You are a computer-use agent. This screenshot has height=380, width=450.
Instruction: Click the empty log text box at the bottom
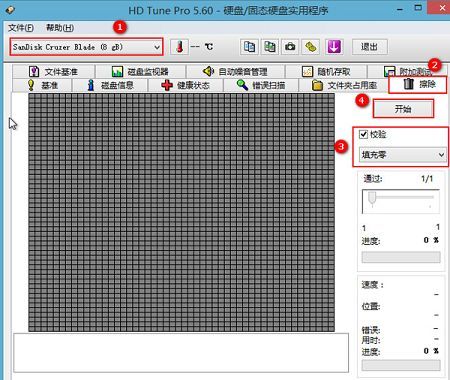(181, 353)
